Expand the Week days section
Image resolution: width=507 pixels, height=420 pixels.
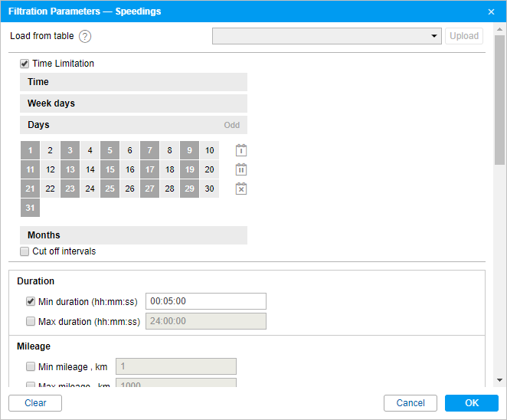133,103
